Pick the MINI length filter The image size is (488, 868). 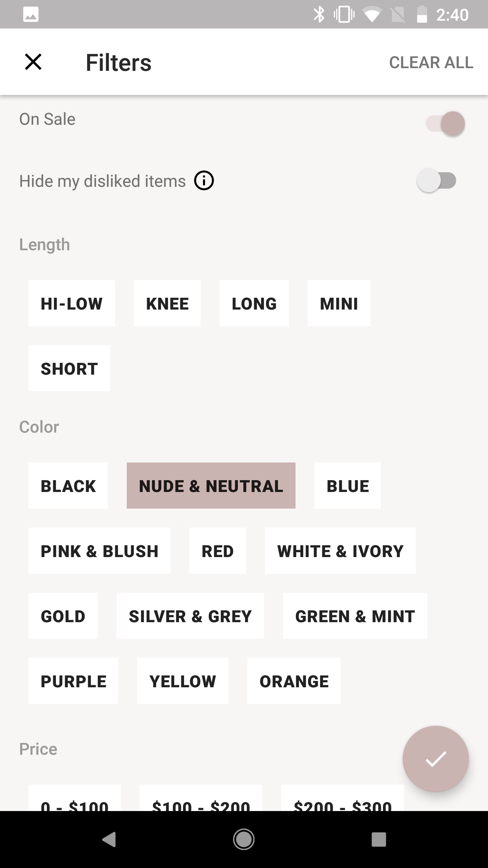pyautogui.click(x=339, y=303)
